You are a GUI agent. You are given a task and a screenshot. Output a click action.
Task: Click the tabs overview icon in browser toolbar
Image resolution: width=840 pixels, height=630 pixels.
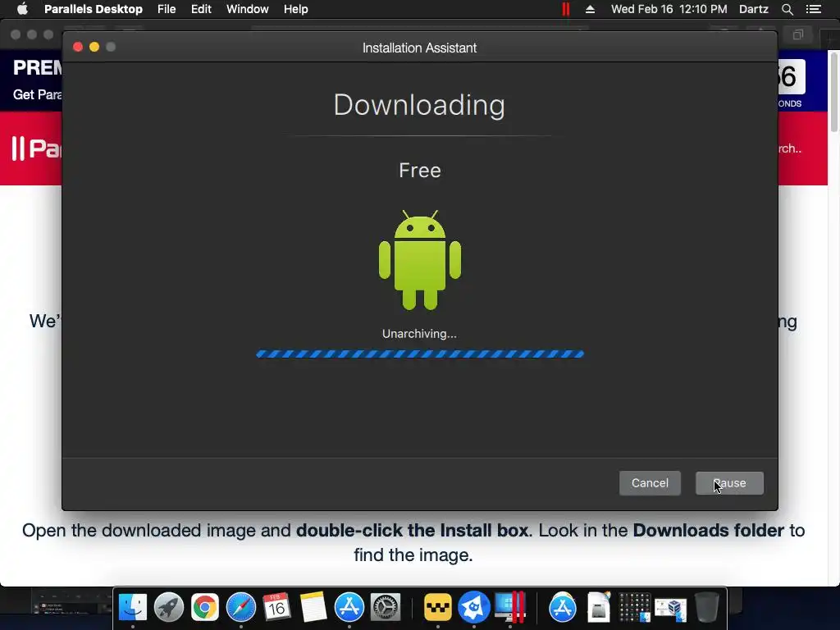tap(798, 34)
